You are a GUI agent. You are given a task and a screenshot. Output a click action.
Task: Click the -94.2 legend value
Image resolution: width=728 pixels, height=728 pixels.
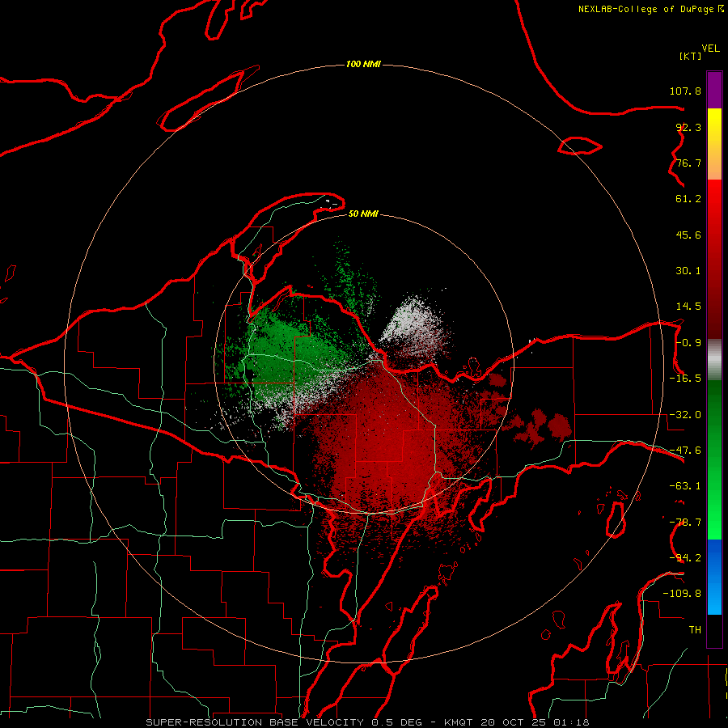click(685, 558)
